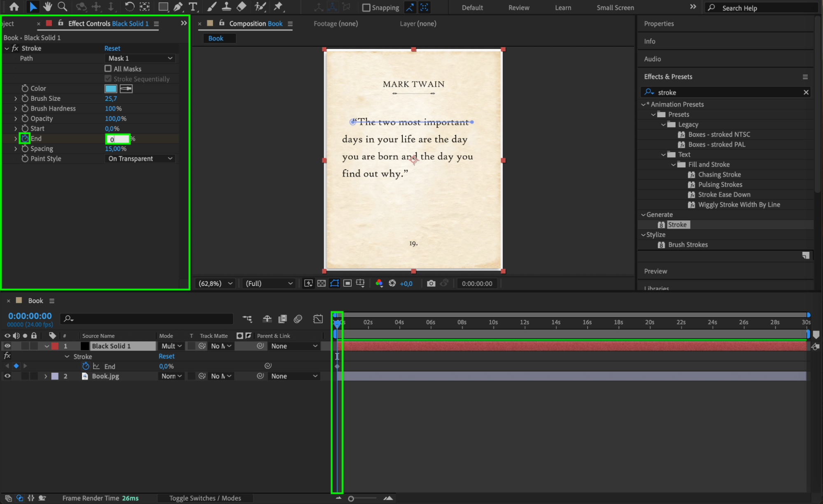Expand the Brush Size property

click(16, 99)
